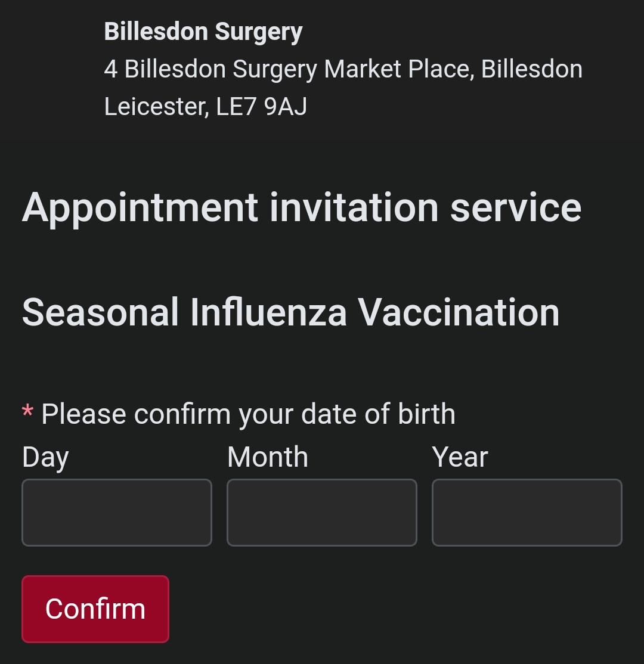Screen dimensions: 644x664
Task: Focus the Month input box
Action: [322, 513]
